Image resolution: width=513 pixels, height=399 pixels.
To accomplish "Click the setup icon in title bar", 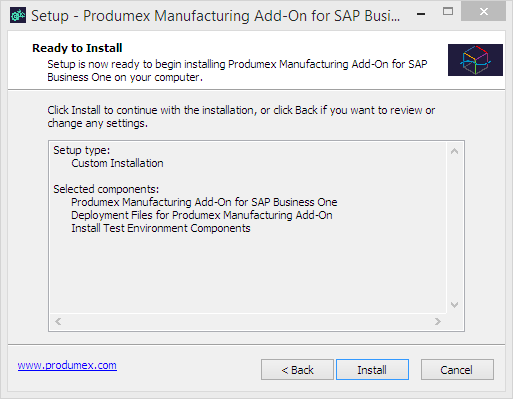I will pos(18,15).
